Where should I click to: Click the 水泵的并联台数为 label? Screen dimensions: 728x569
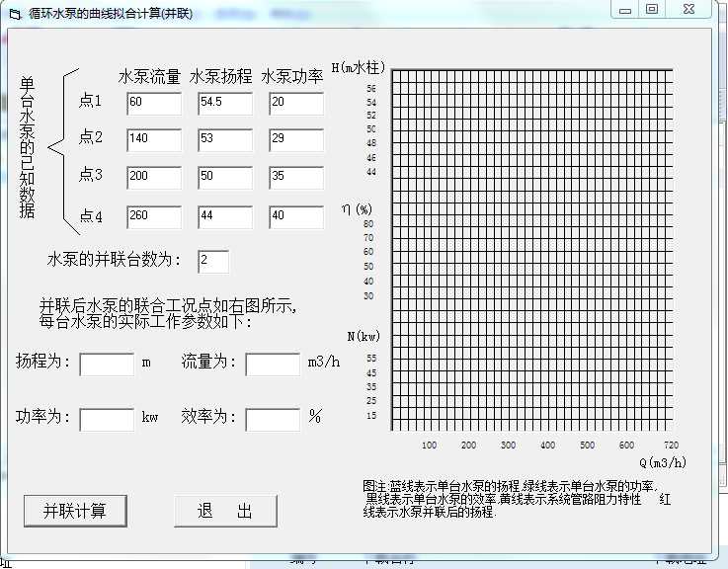point(114,259)
